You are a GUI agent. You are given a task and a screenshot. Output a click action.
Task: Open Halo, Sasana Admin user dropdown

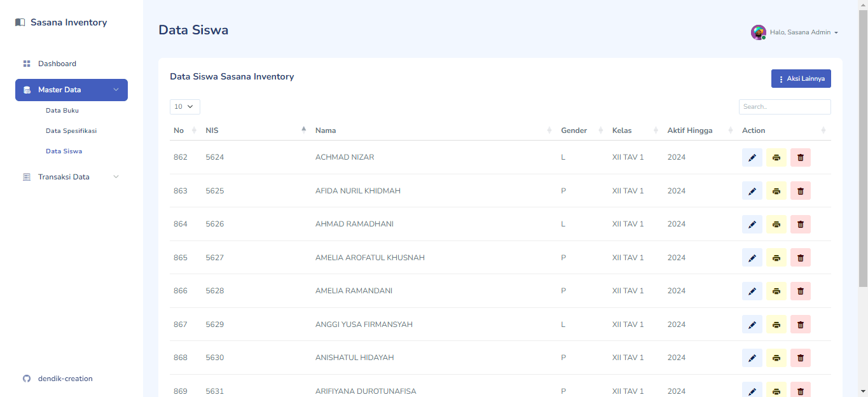804,32
